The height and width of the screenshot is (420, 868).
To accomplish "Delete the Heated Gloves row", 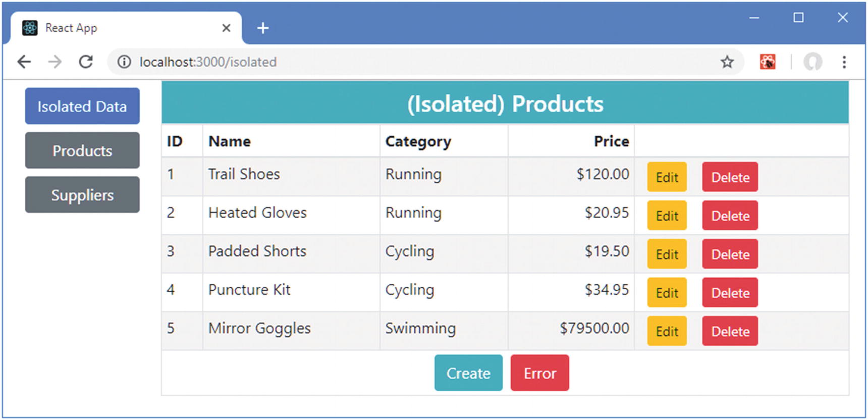I will click(730, 216).
